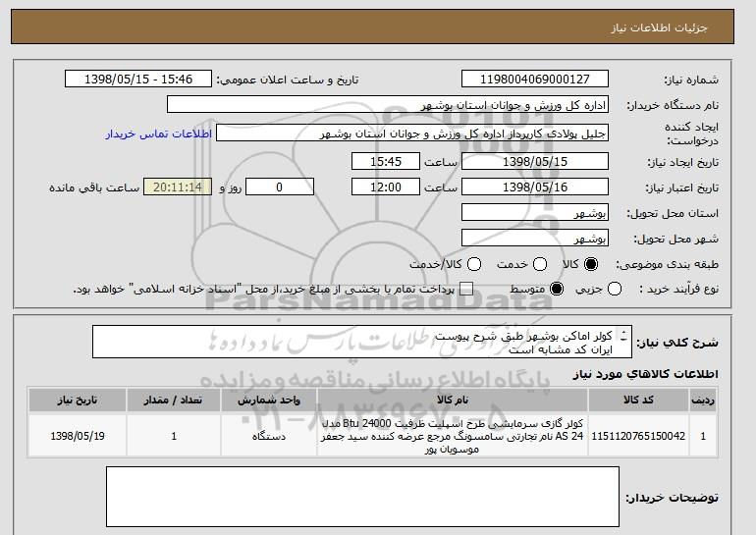This screenshot has height=535, width=756.
Task: Select the جزیی purchase type radio
Action: click(615, 290)
